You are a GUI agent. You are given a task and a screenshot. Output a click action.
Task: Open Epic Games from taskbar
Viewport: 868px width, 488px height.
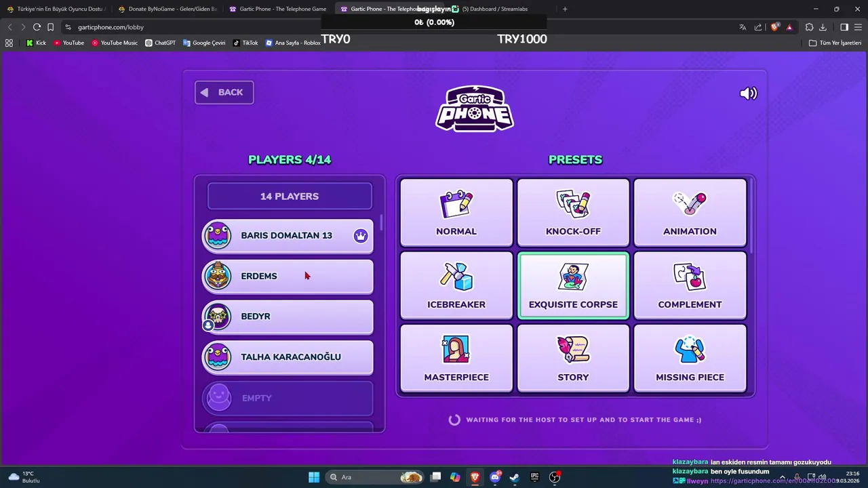(x=534, y=477)
